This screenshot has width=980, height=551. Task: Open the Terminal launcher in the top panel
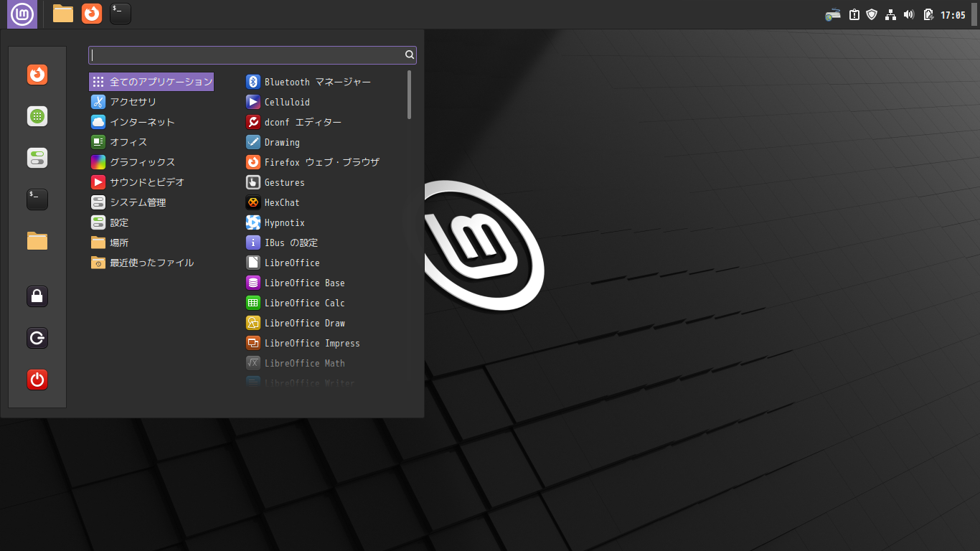pos(121,14)
